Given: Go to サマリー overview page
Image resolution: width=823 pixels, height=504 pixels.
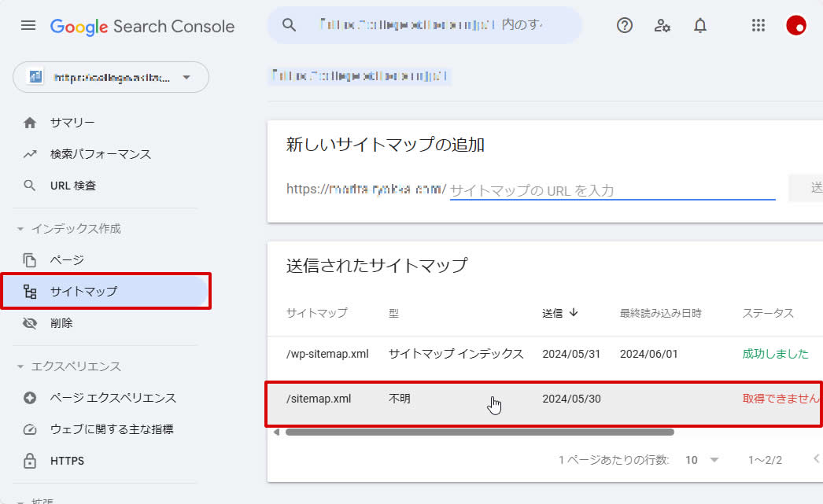Looking at the screenshot, I should click(72, 123).
